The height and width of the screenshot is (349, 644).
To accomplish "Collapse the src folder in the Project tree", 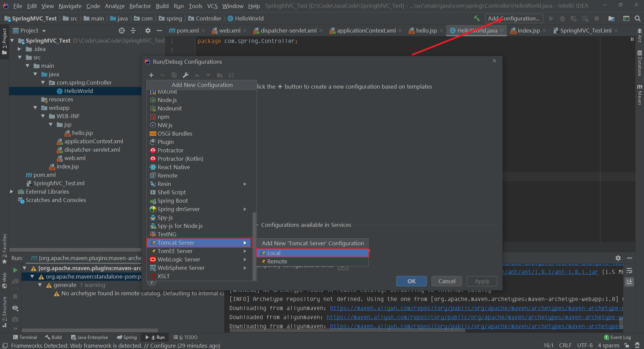I will pos(20,57).
